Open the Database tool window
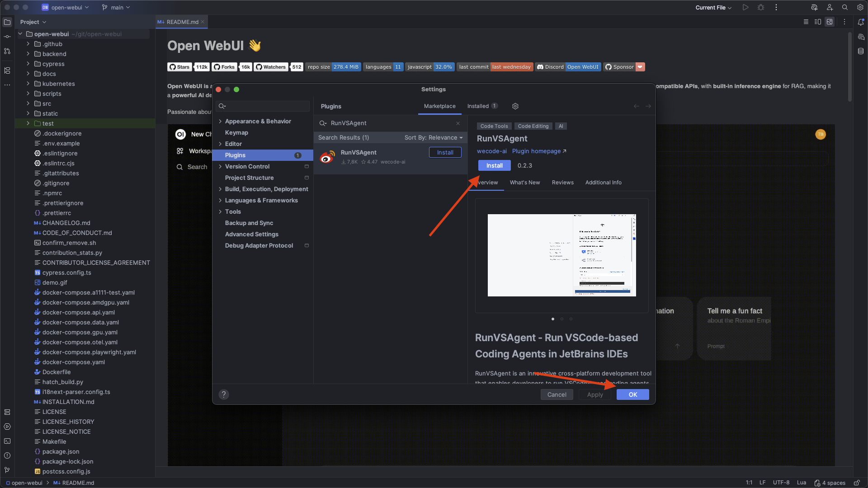 pos(861,51)
